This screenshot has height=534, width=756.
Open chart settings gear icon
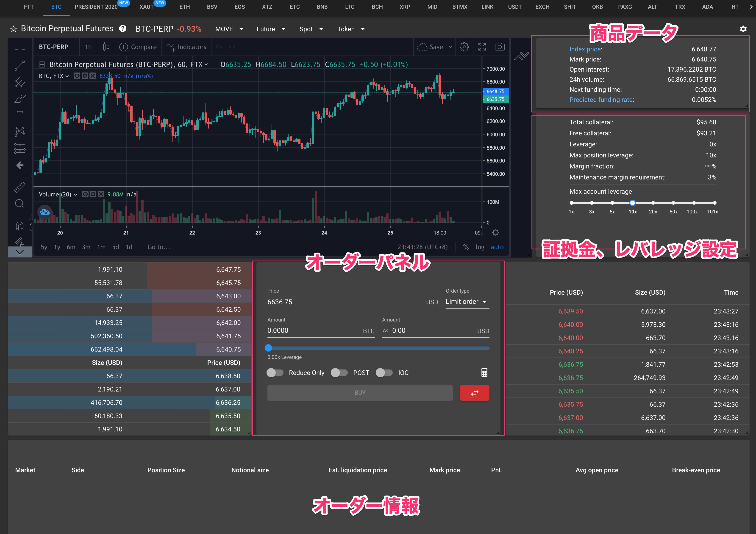pyautogui.click(x=464, y=47)
